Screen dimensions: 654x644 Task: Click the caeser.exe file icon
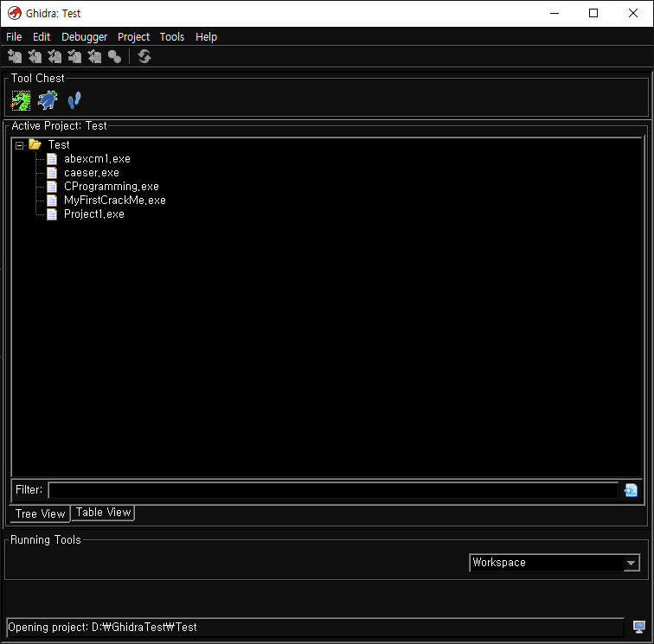click(52, 173)
